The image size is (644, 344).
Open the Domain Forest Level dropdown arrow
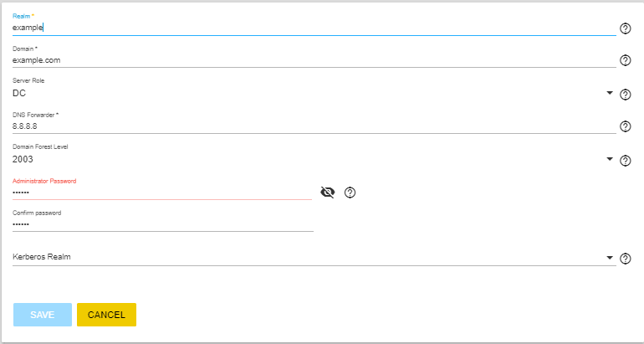click(x=610, y=159)
